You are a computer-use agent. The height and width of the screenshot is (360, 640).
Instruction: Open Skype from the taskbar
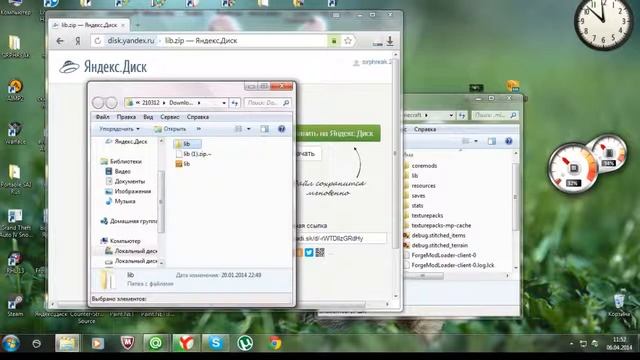(x=216, y=343)
